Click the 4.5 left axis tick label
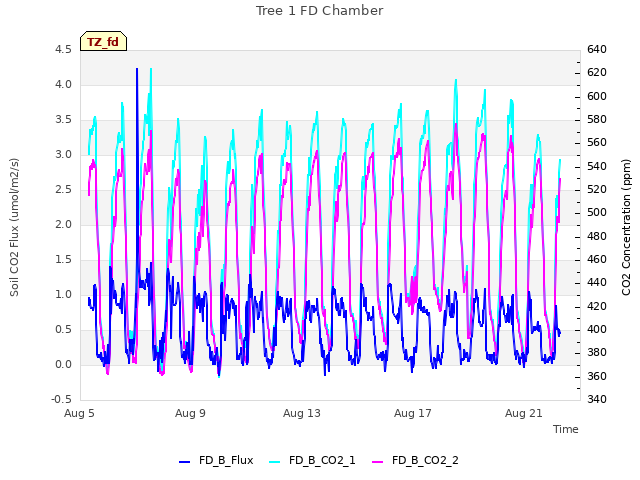Image resolution: width=640 pixels, height=480 pixels. click(63, 49)
